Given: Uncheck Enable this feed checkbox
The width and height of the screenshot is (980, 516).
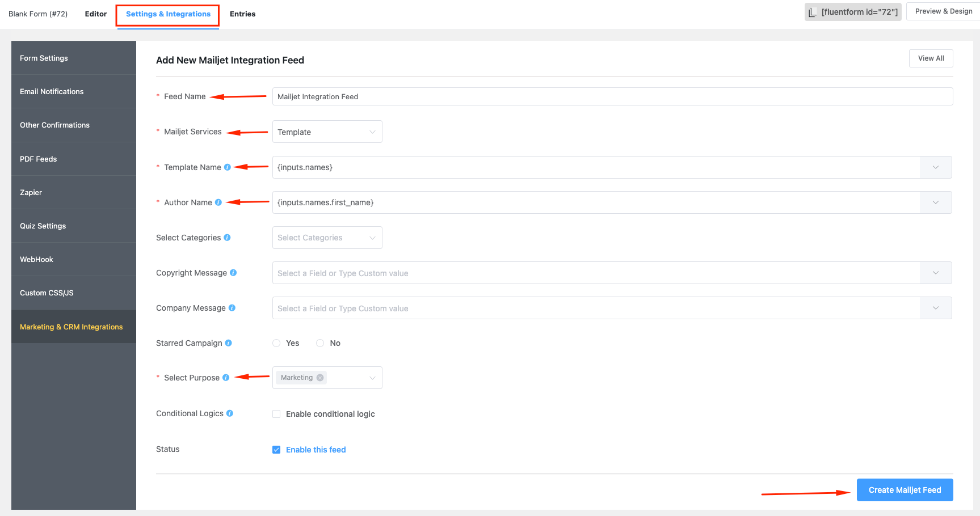Looking at the screenshot, I should (x=276, y=450).
